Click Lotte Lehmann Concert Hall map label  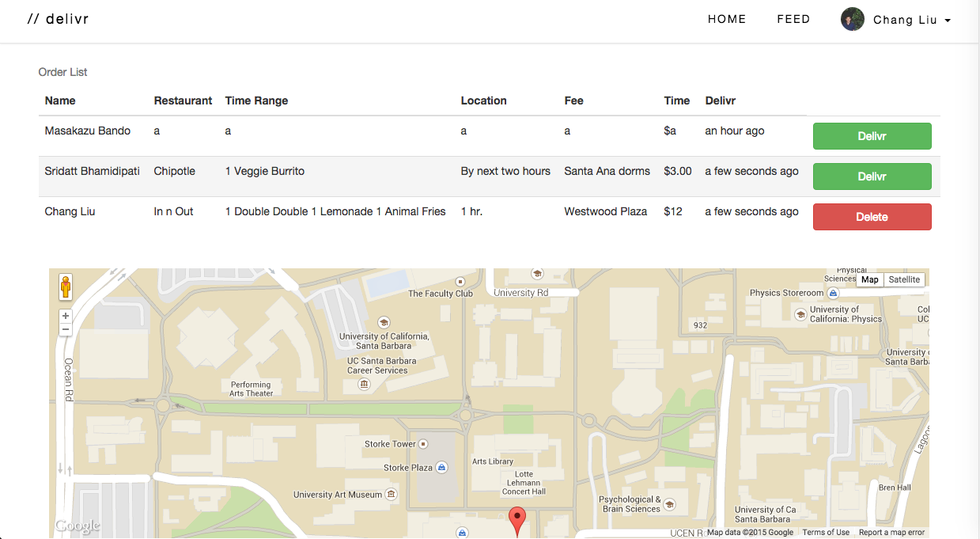tap(524, 483)
